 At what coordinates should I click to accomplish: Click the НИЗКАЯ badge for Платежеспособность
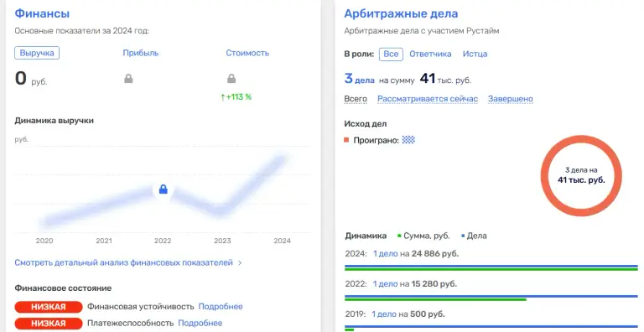[x=49, y=324]
